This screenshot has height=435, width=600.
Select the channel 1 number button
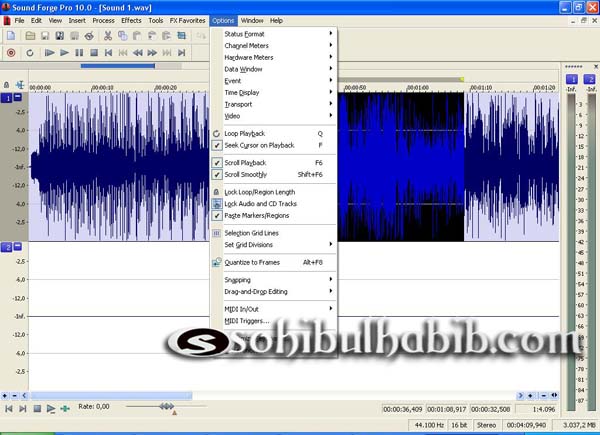tap(7, 98)
